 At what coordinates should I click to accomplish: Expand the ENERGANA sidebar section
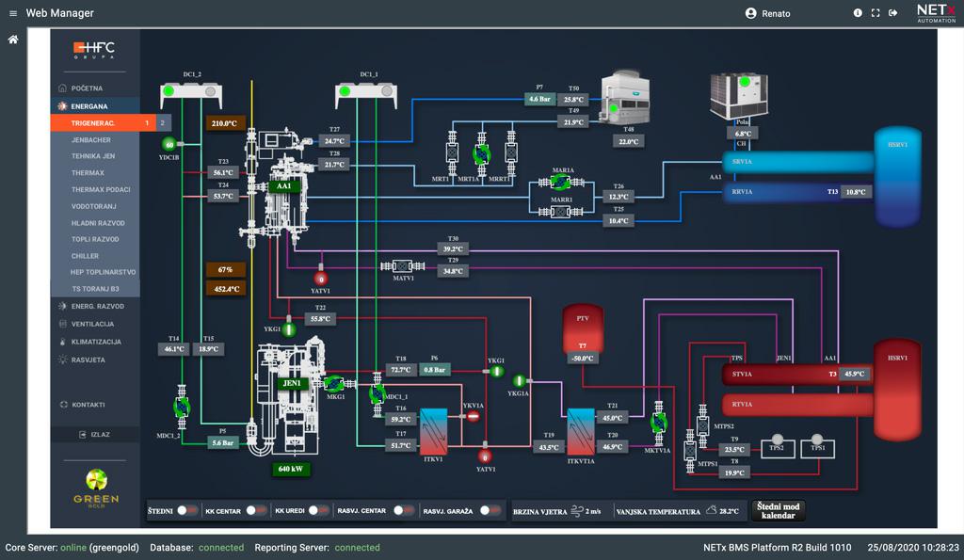point(89,106)
